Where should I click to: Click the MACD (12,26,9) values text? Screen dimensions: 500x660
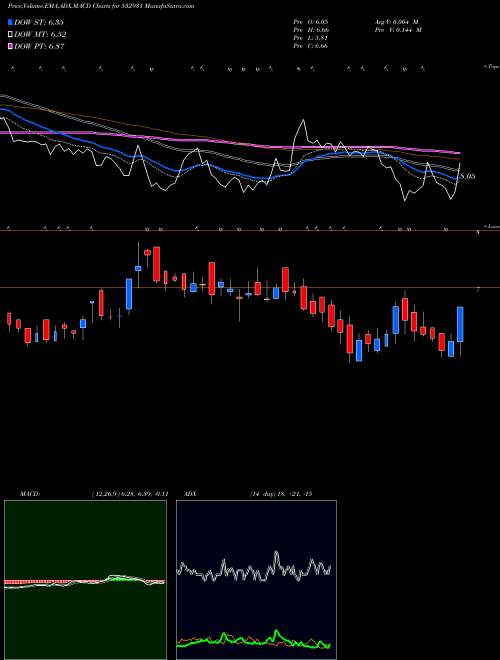(130, 494)
